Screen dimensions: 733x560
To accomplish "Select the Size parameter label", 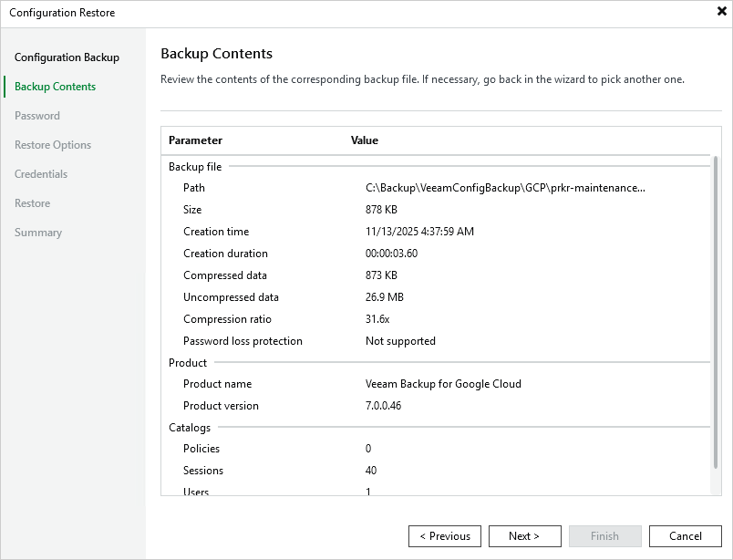I will 192,210.
